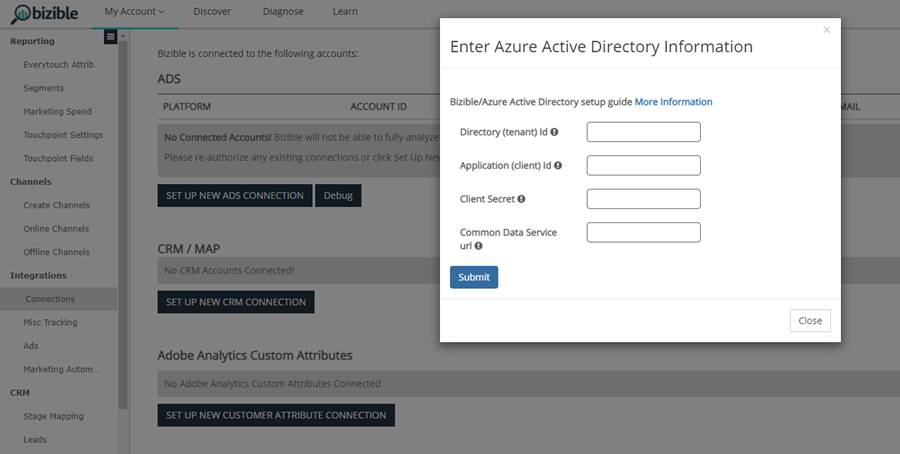Click 'Enter Azure Active Directory Information' title
The width and height of the screenshot is (900, 454).
point(601,46)
